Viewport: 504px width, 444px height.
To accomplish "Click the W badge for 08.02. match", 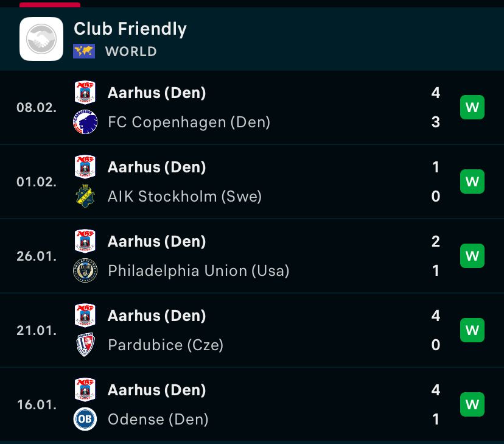I will pos(472,108).
